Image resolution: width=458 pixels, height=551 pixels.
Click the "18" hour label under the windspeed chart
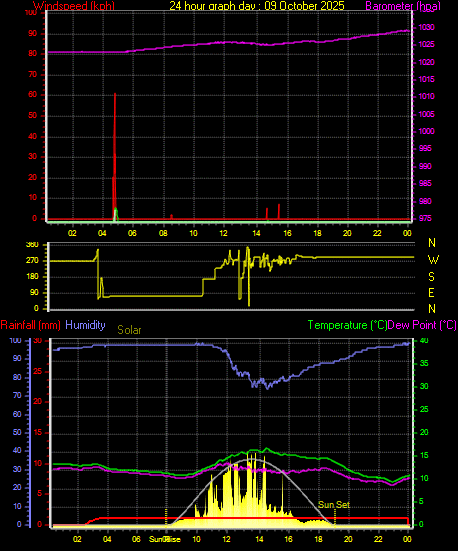(317, 233)
